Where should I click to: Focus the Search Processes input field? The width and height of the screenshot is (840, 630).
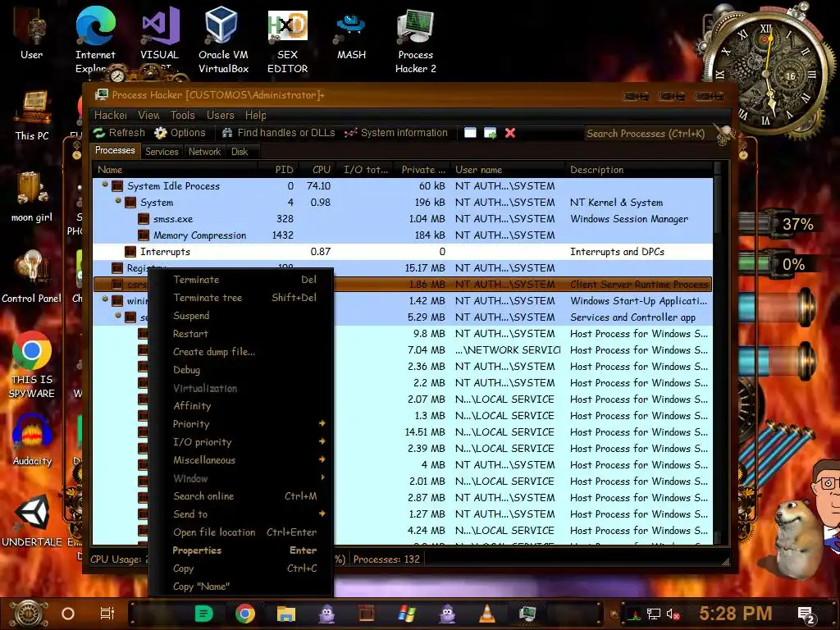pyautogui.click(x=650, y=134)
